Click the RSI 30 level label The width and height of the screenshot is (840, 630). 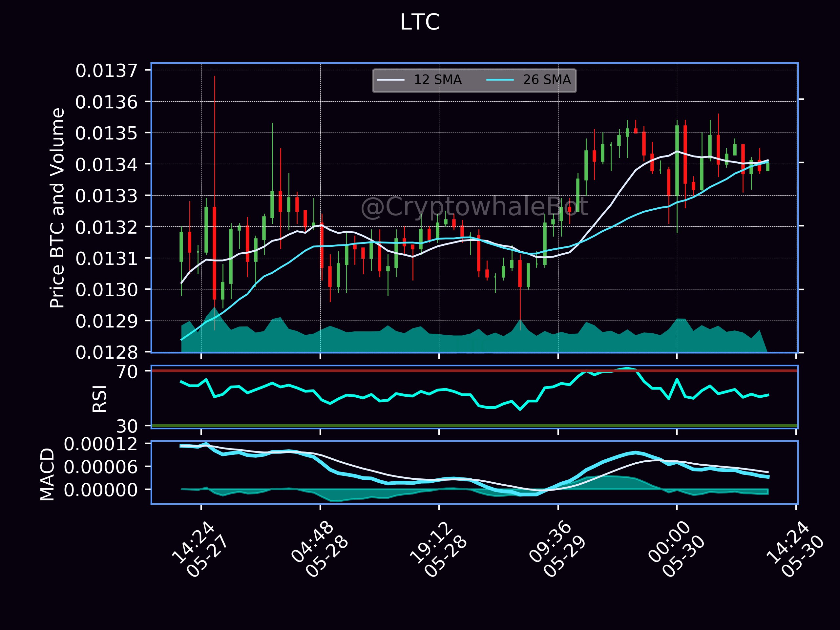click(x=127, y=427)
